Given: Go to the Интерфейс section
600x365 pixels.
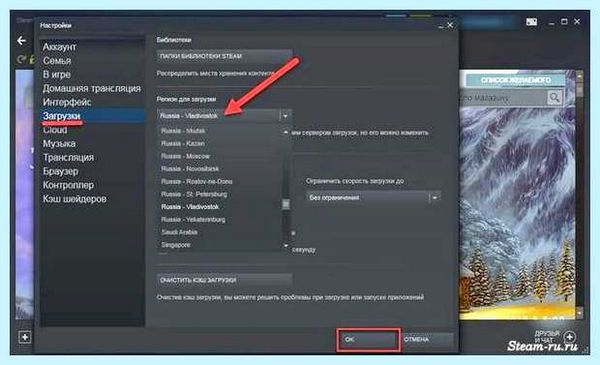Looking at the screenshot, I should click(67, 102).
